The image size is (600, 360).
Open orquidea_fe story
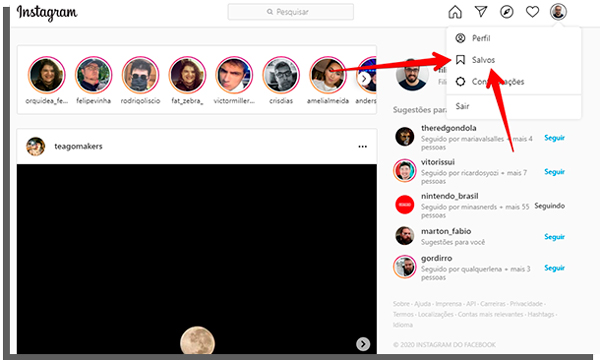[47, 75]
